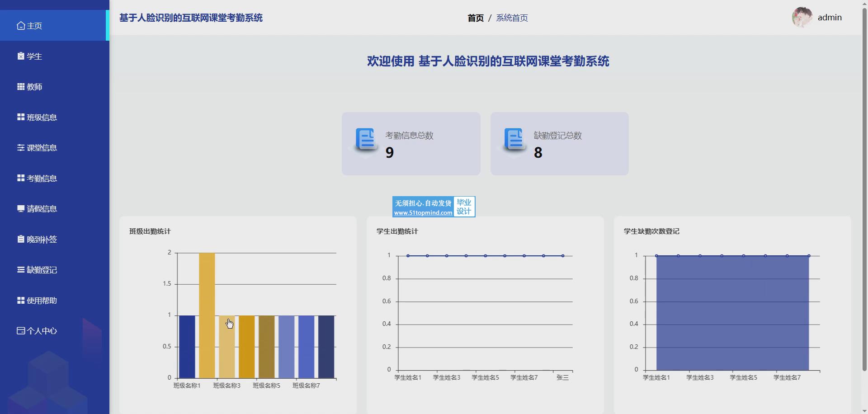Image resolution: width=868 pixels, height=414 pixels.
Task: Click the grid icon beside 教师
Action: 21,87
